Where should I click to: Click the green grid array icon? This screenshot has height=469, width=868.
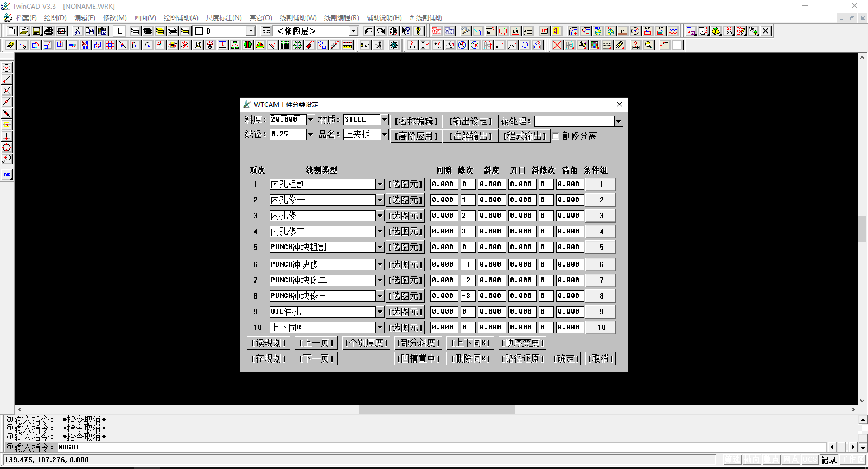(x=285, y=45)
